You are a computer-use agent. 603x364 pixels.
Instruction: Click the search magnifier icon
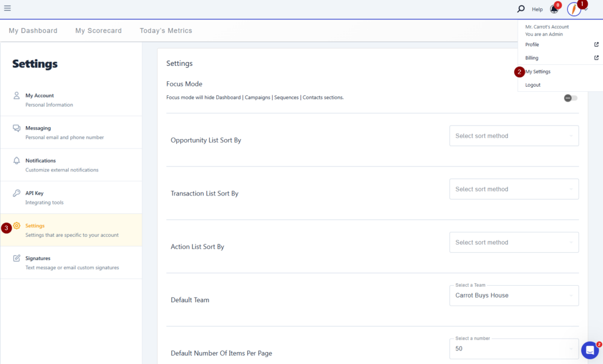[x=521, y=9]
